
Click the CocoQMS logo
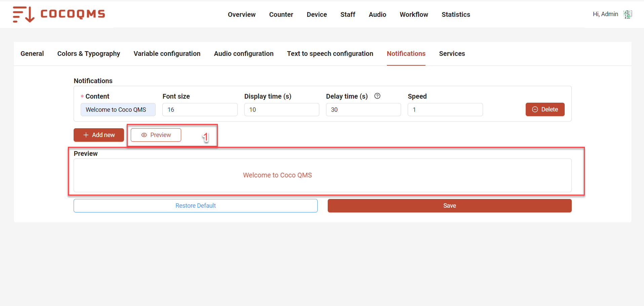coord(59,14)
